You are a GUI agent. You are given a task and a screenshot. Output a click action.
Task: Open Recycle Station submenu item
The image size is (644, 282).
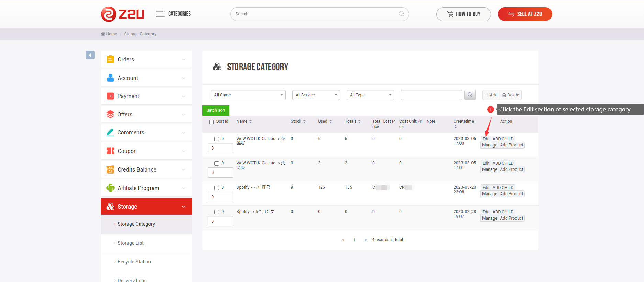click(134, 262)
